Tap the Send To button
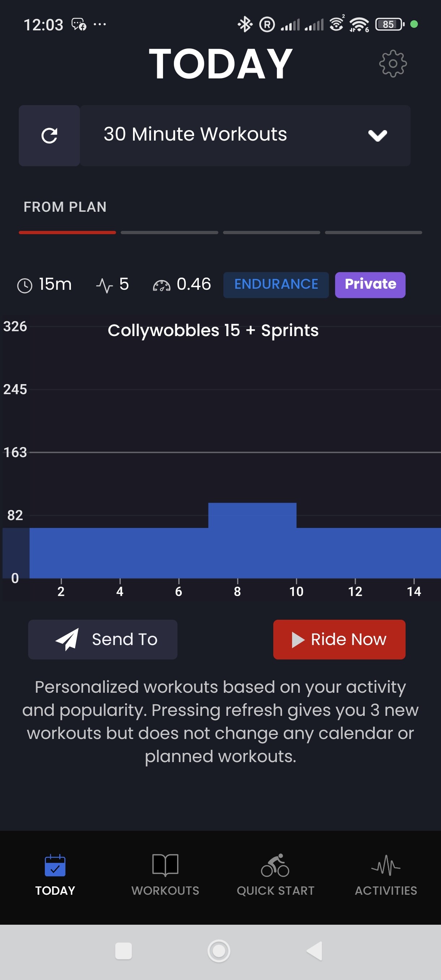 pos(103,639)
